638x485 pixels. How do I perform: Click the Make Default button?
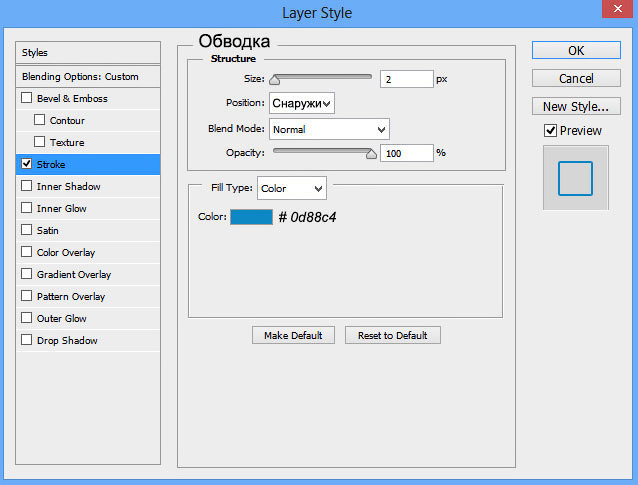(x=293, y=335)
